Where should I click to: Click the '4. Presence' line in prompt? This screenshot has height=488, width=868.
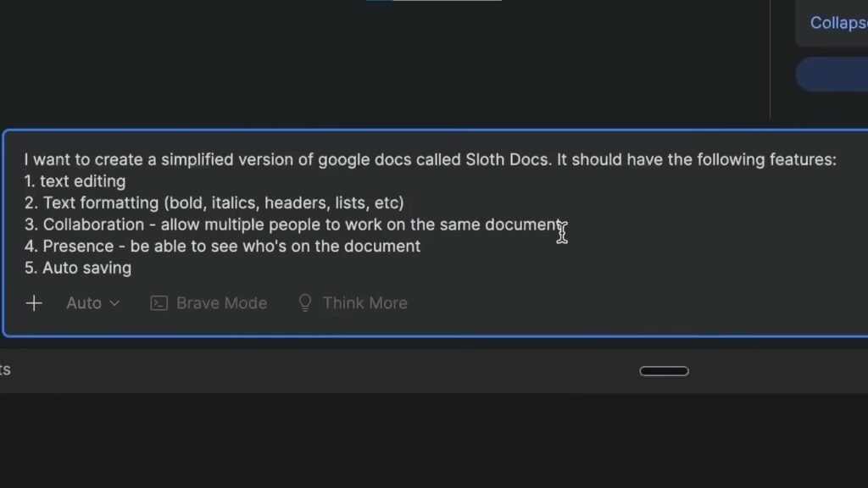click(231, 247)
